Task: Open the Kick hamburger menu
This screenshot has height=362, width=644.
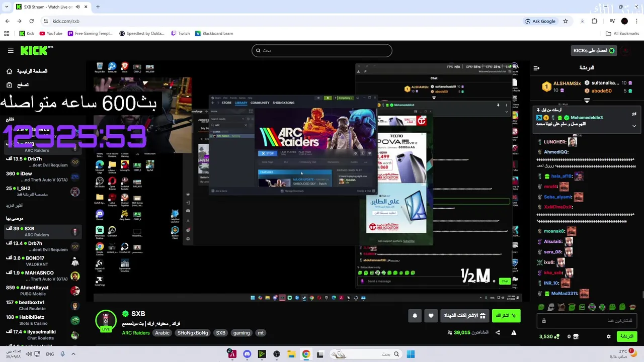Action: (x=11, y=51)
